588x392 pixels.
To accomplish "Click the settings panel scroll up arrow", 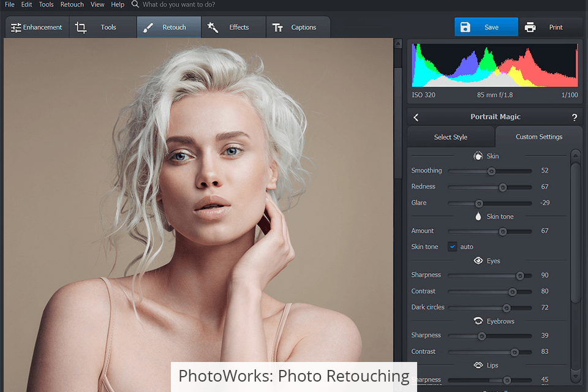I will click(575, 155).
